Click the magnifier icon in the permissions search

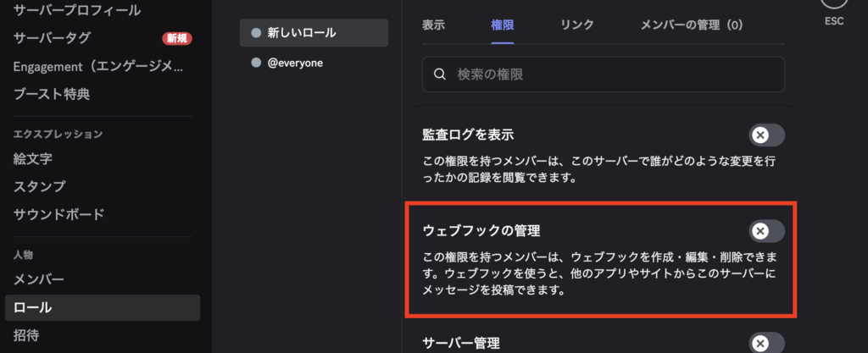(439, 74)
